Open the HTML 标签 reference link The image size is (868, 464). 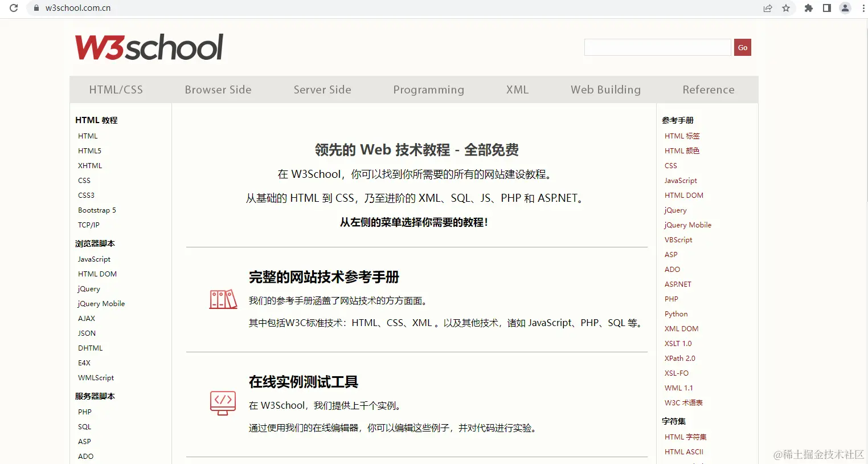pyautogui.click(x=682, y=136)
